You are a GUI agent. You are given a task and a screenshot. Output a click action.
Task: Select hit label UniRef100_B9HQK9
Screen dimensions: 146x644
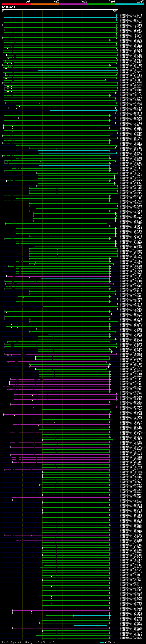131,316
